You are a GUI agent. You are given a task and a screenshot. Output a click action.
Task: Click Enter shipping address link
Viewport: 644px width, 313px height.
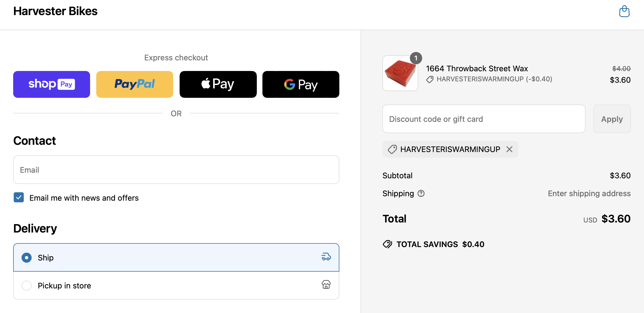589,193
